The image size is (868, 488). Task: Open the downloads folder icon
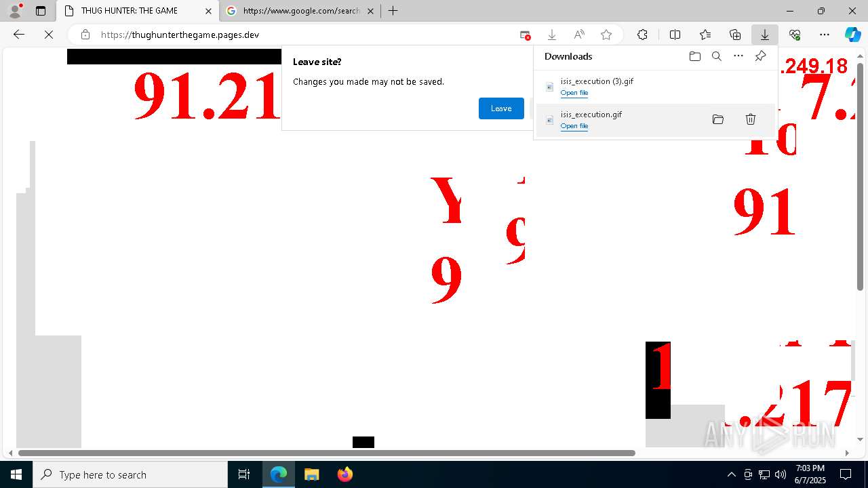point(694,56)
